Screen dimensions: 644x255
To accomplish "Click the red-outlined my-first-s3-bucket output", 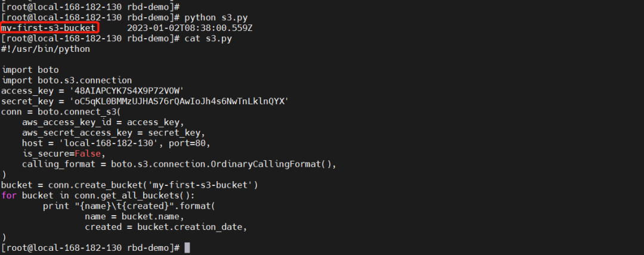I will coord(49,28).
